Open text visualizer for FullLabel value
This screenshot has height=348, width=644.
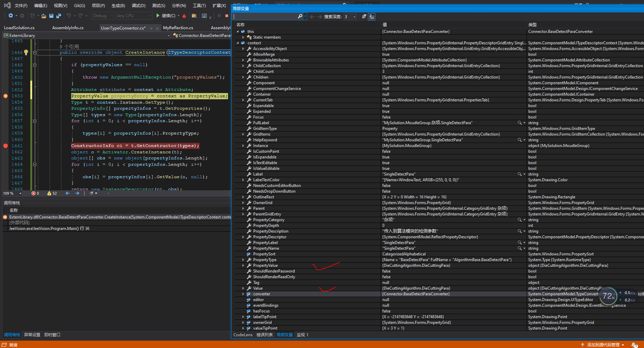(x=520, y=123)
